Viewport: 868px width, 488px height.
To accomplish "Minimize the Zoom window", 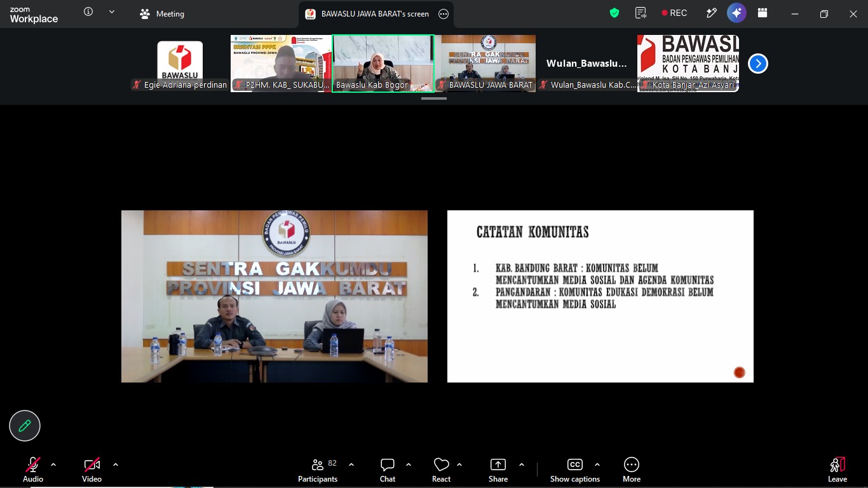I will click(795, 14).
